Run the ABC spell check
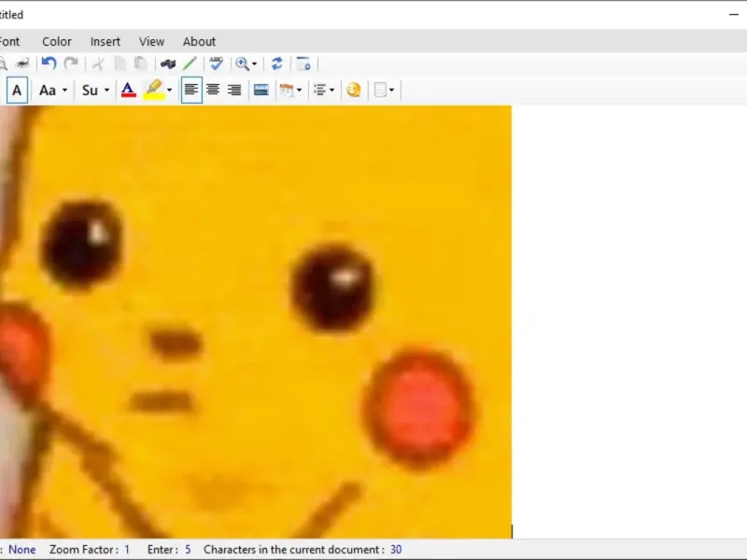Screen dimensions: 747x560 pos(216,63)
